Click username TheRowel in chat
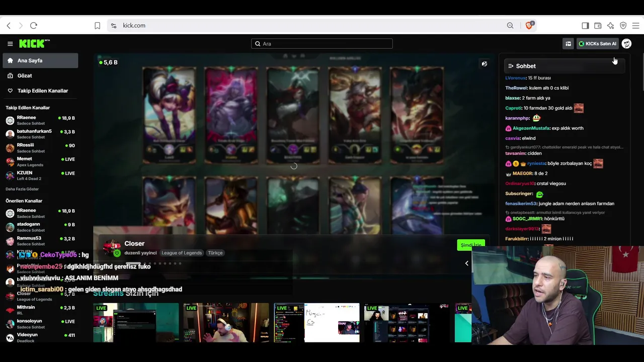Image resolution: width=644 pixels, height=362 pixels. [x=516, y=88]
